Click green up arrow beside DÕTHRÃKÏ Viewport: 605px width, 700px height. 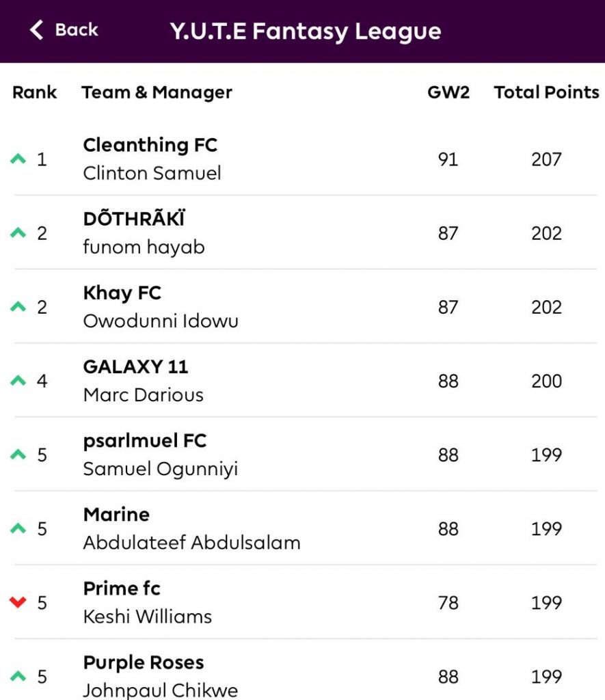[x=18, y=232]
